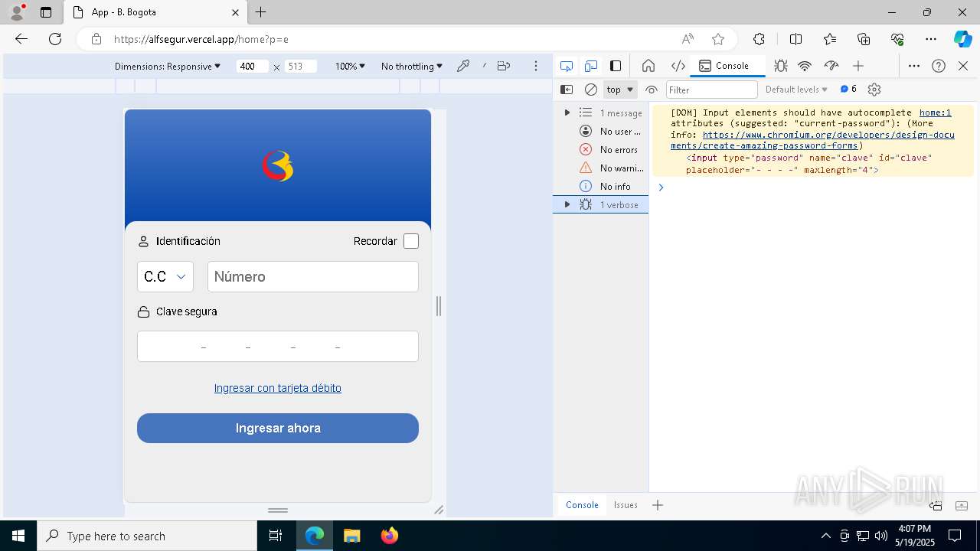Toggle the DevTools activity bar dock icon
Screen dimensions: 980x551
tap(616, 66)
